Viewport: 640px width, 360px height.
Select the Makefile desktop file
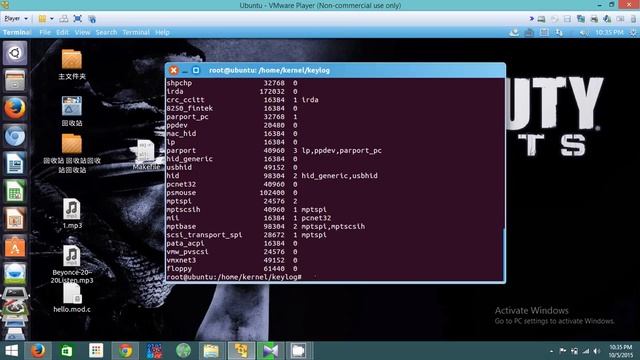tap(146, 155)
